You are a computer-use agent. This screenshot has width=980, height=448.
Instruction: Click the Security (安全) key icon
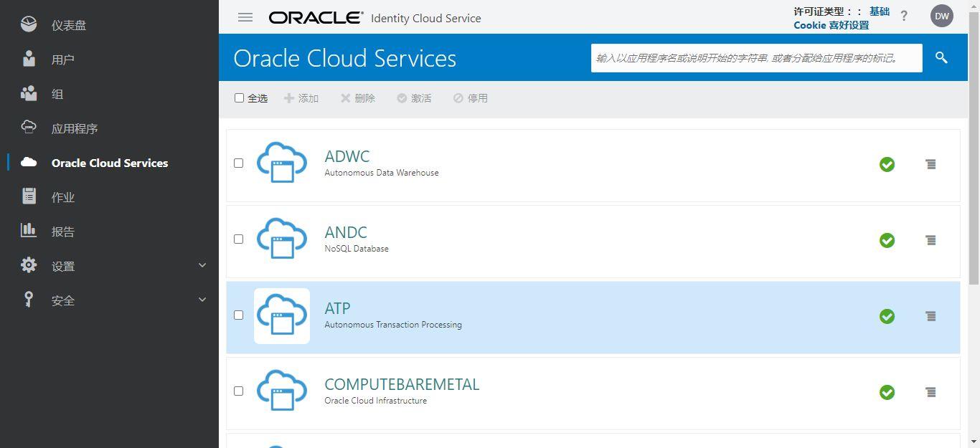29,300
